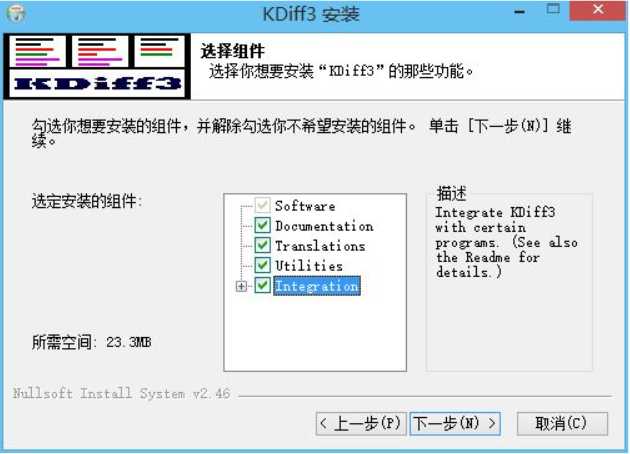Select the highlighted Integration item label
Viewport: 630px width, 454px height.
tap(317, 286)
